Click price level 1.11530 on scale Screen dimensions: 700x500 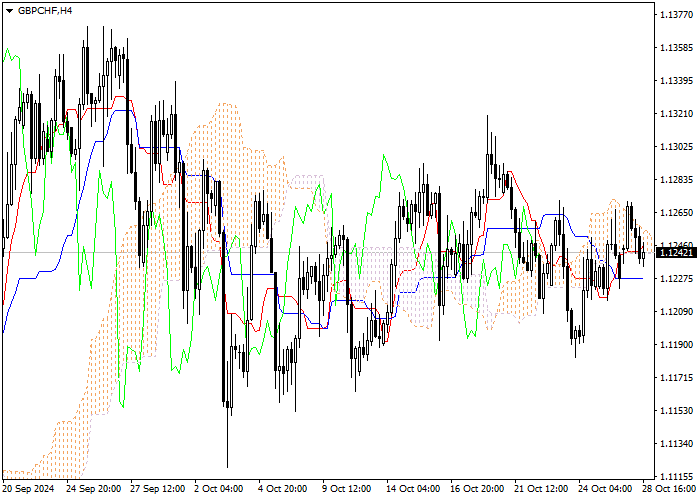coord(676,411)
